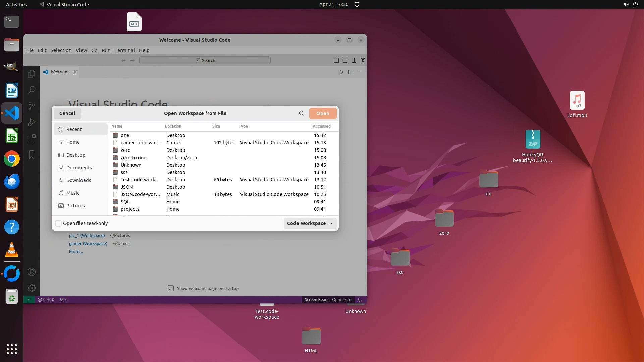The image size is (644, 362).
Task: Click the More... recent workspaces link
Action: (76, 252)
